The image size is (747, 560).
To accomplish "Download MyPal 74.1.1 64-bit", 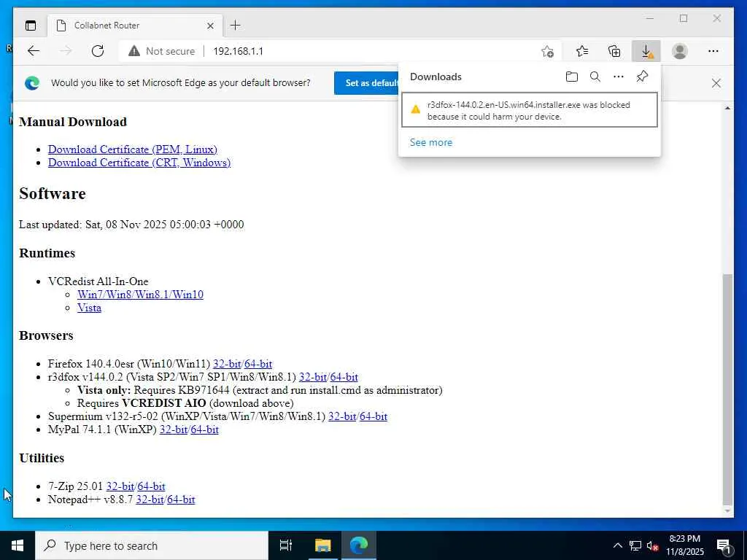I will point(204,429).
